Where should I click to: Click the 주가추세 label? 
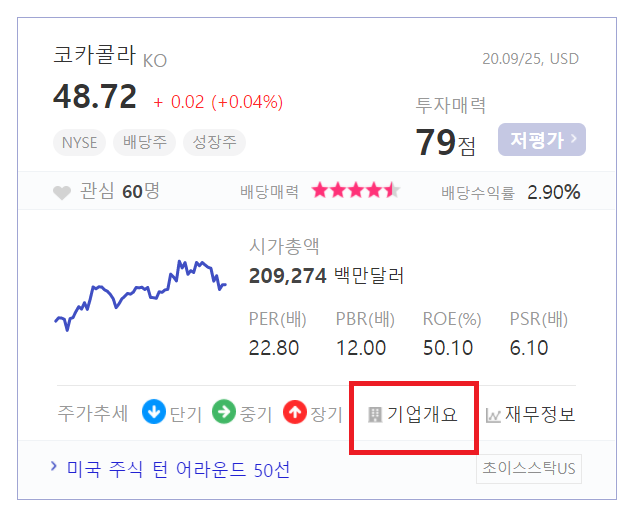click(x=93, y=413)
